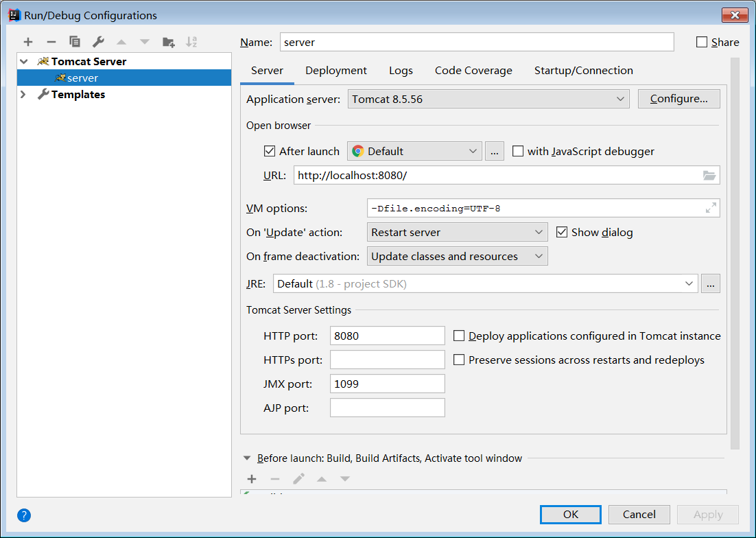The width and height of the screenshot is (756, 538).
Task: Collapse the Tomcat Server tree node
Action: pos(23,61)
